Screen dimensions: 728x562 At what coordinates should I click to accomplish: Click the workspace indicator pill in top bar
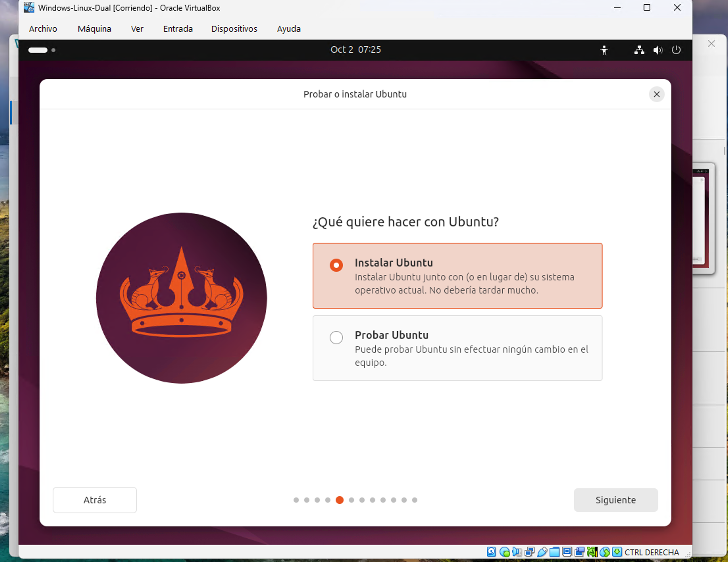pyautogui.click(x=38, y=50)
